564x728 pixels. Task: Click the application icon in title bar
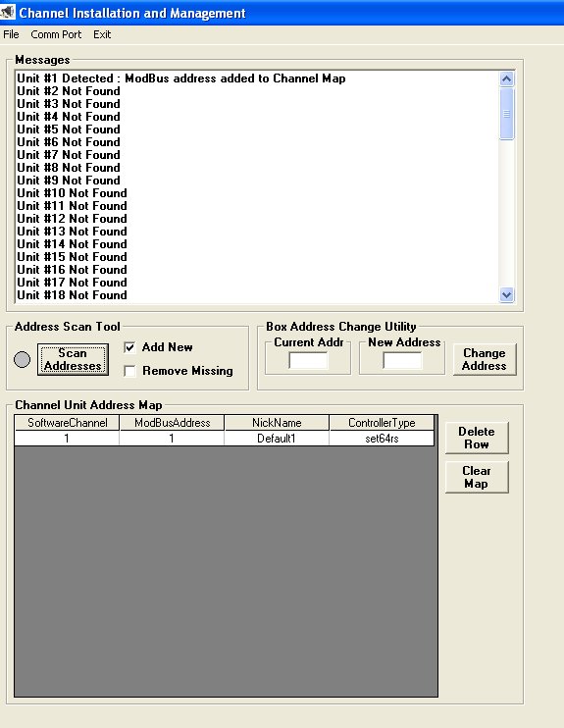tap(8, 12)
